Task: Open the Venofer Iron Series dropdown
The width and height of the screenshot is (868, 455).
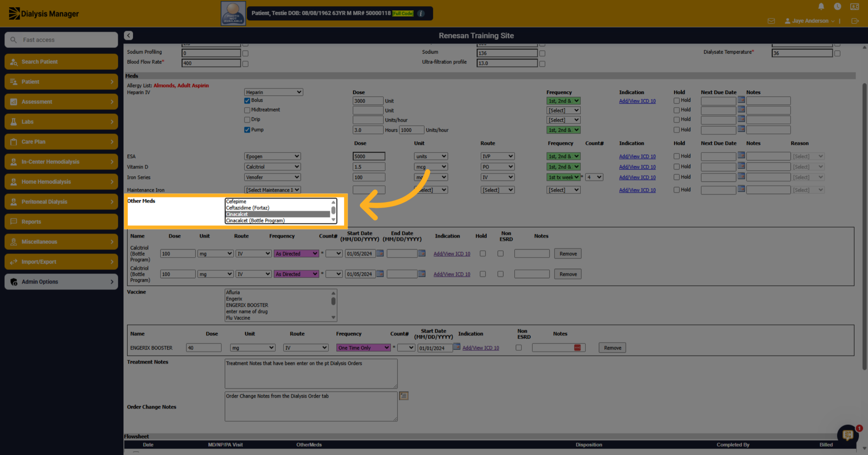Action: tap(272, 177)
